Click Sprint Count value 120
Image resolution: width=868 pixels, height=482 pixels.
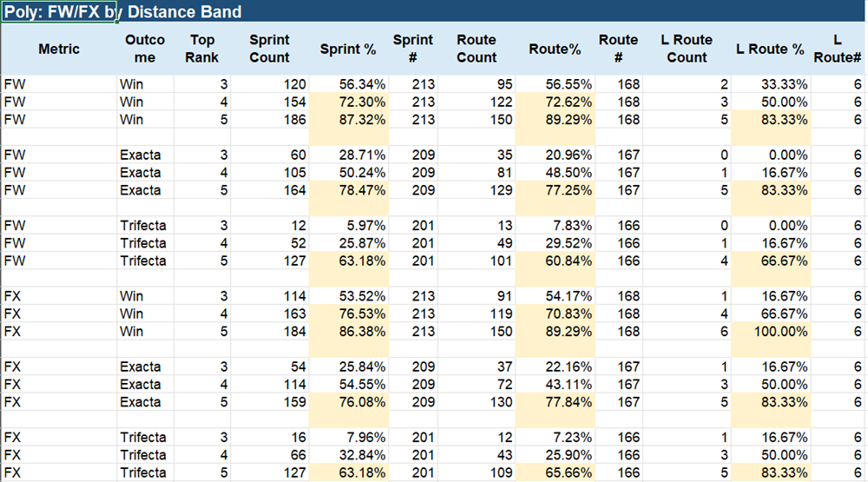[270, 84]
